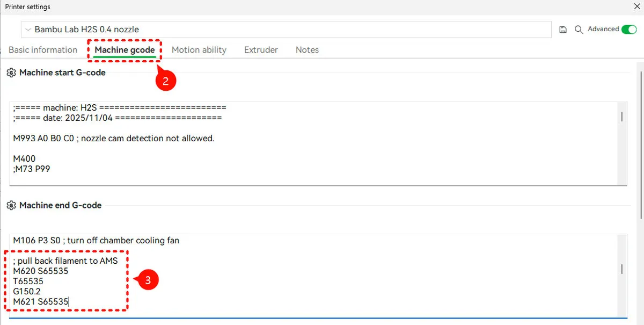This screenshot has width=644, height=325.
Task: Click the red number 2 annotation badge
Action: 166,81
